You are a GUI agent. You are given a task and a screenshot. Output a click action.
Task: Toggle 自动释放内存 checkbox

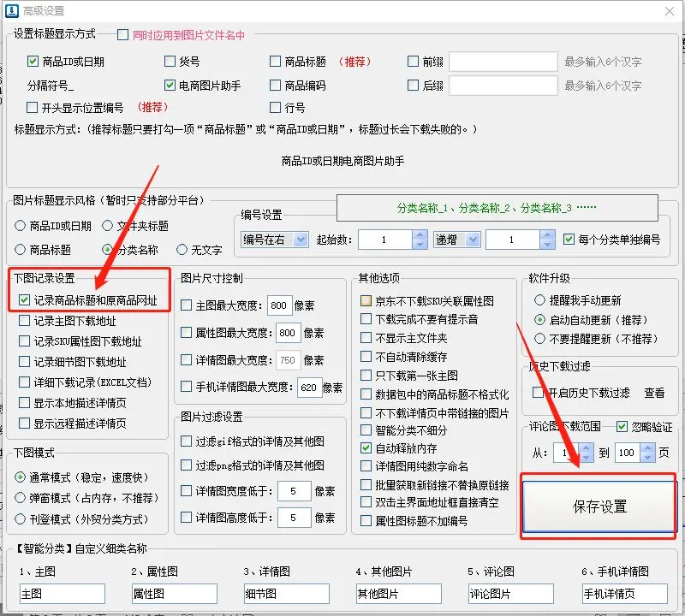366,447
